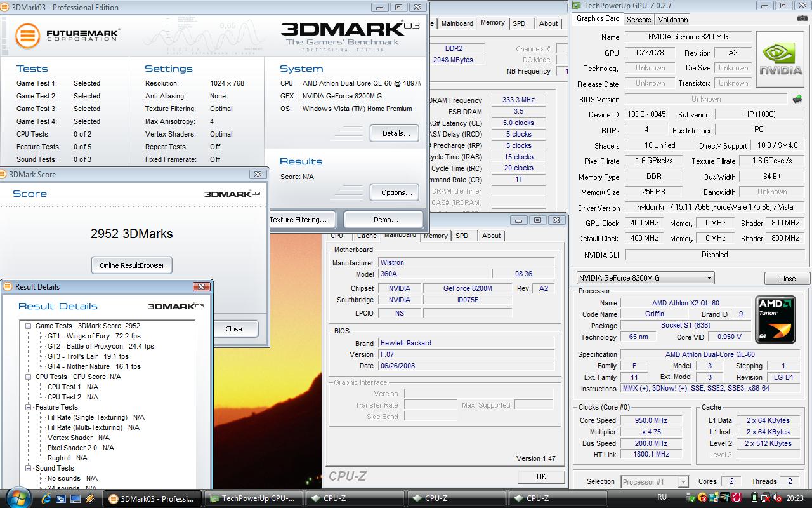Select Mainboard tab in upper CPU-Z memory window
The height and width of the screenshot is (508, 812).
click(457, 23)
